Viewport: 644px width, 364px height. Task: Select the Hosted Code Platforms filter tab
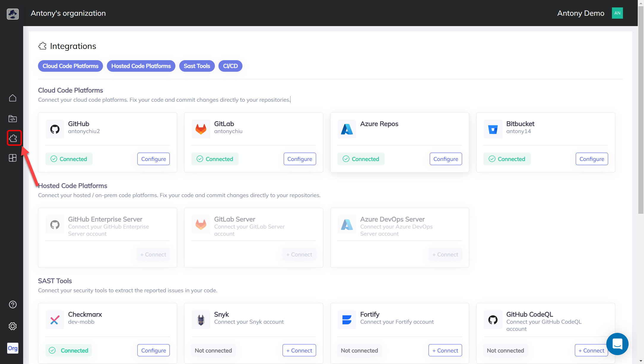coord(141,66)
